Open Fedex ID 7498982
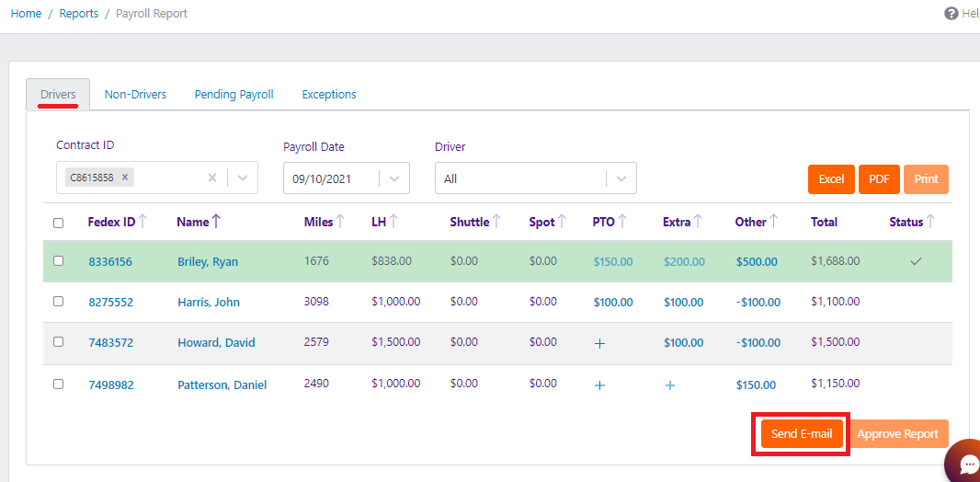980x482 pixels. point(110,385)
